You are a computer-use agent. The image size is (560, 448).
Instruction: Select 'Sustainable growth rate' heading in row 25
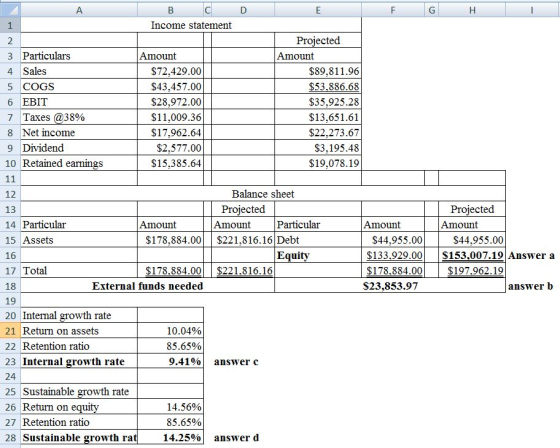click(79, 392)
